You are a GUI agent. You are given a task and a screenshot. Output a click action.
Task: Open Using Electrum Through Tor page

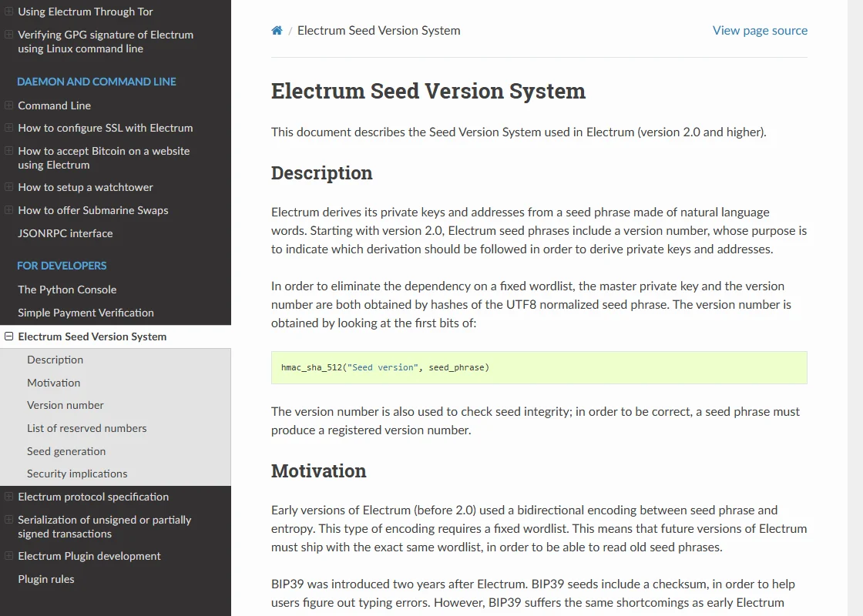[86, 12]
